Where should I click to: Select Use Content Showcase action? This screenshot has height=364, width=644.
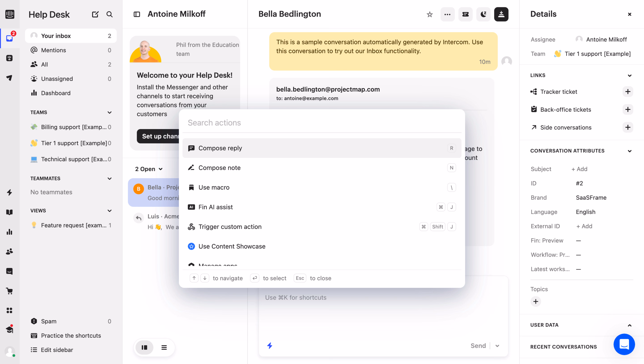322,247
